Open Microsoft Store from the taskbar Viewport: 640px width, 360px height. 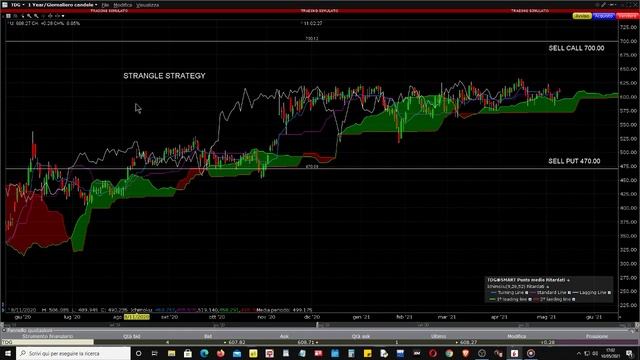(188, 353)
